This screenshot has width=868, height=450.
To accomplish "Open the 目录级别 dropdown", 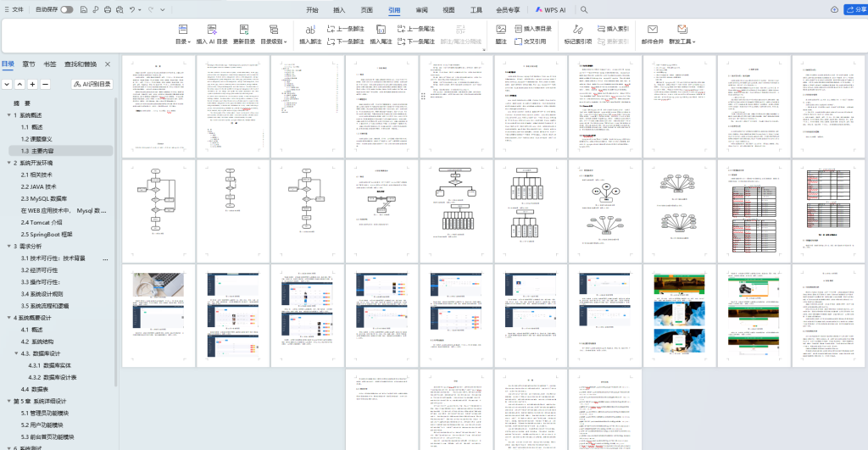I will point(274,41).
